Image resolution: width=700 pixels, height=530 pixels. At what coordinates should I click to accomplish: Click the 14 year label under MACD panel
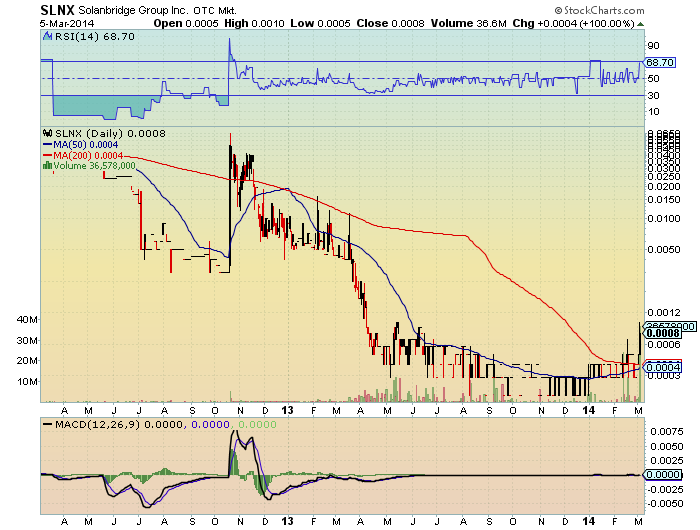click(589, 521)
